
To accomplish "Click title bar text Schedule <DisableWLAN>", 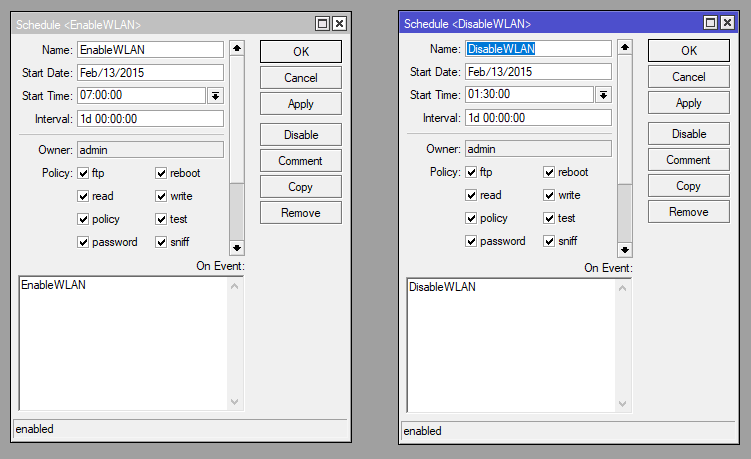I will click(467, 24).
